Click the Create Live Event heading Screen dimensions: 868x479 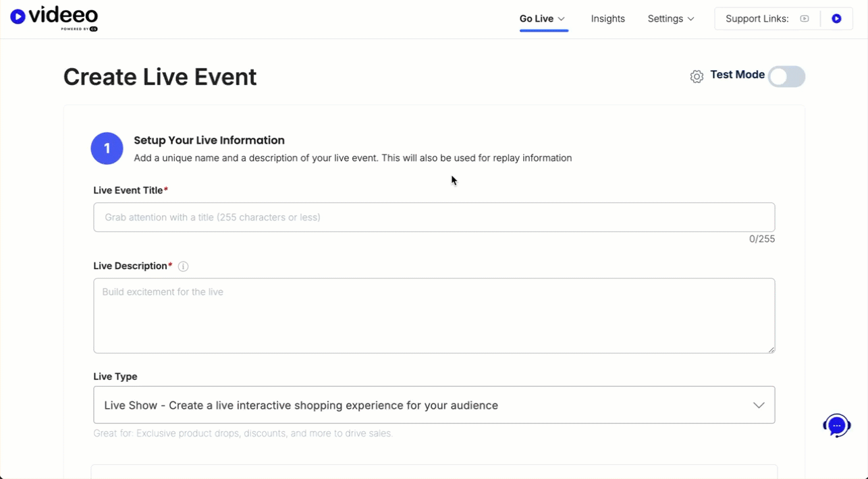pos(160,77)
